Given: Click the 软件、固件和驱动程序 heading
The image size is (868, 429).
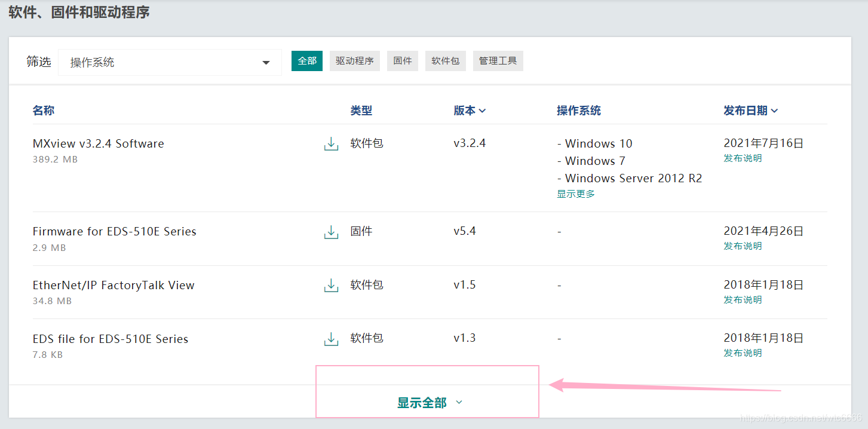Looking at the screenshot, I should point(79,12).
